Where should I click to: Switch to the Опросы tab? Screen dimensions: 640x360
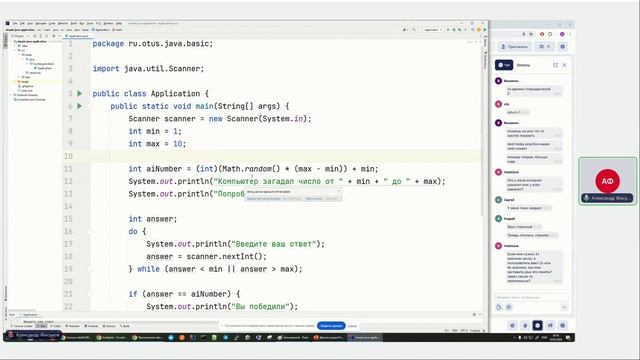(523, 65)
